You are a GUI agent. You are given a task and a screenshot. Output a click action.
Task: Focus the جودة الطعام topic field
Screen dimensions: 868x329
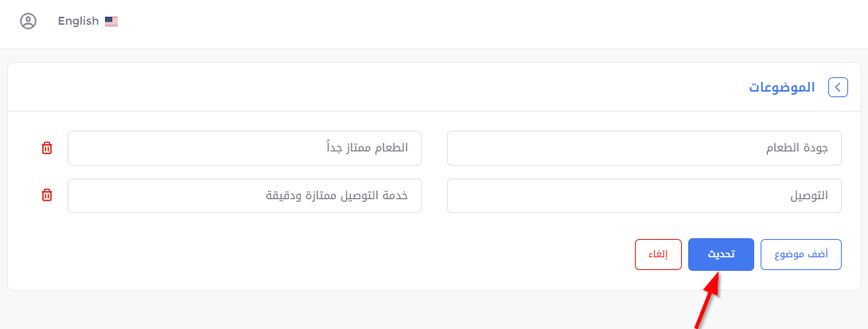point(644,148)
